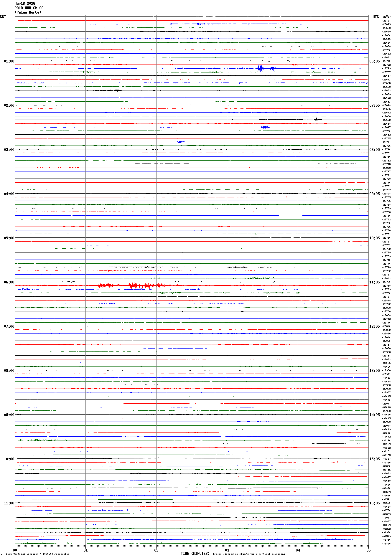Click the traces clipped footnote text
The width and height of the screenshot is (392, 558).
pos(249,554)
